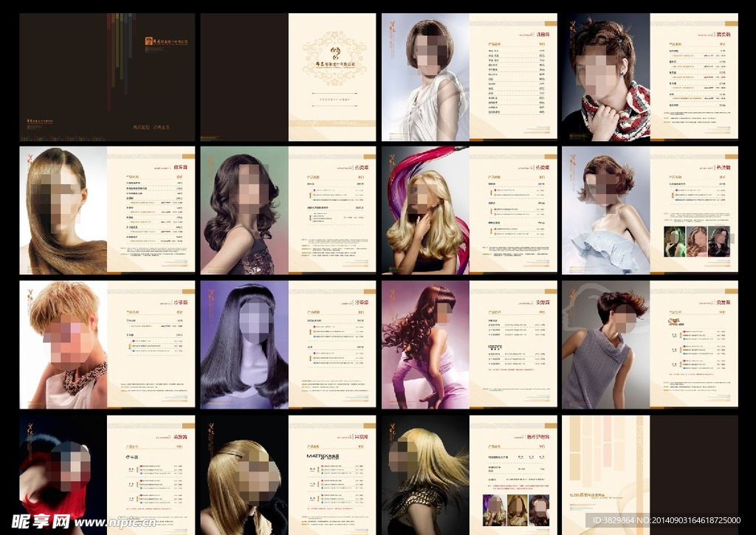Click the orange company logo on dark cover
The width and height of the screenshot is (756, 535).
166,42
